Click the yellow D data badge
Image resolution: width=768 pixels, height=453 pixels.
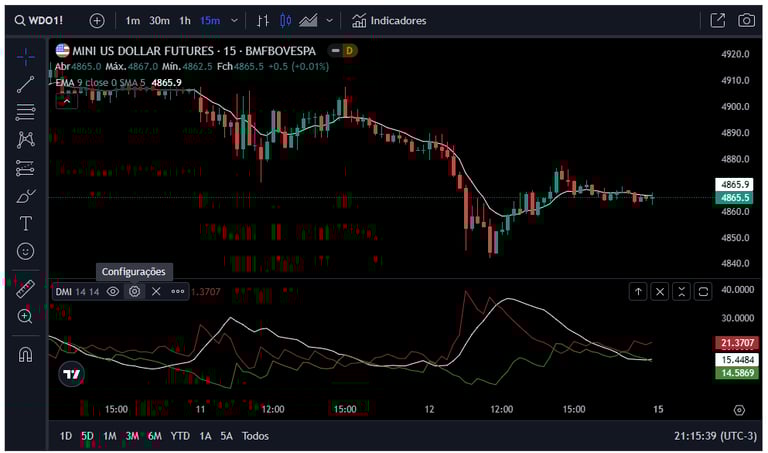tap(350, 50)
